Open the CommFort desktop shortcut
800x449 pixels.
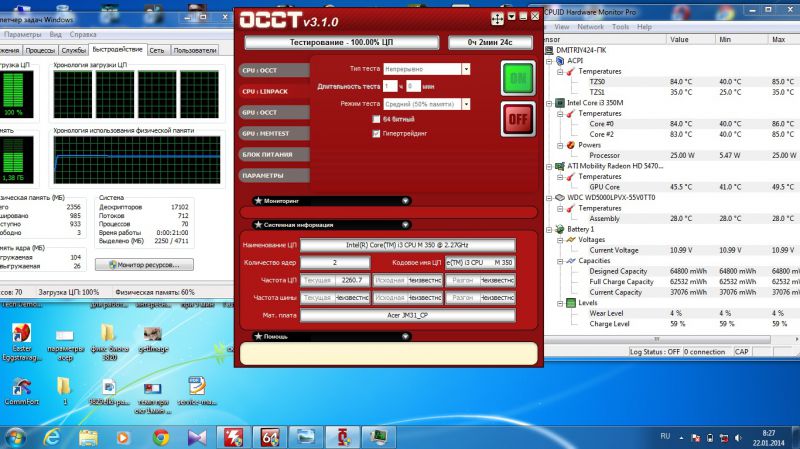(x=21, y=391)
